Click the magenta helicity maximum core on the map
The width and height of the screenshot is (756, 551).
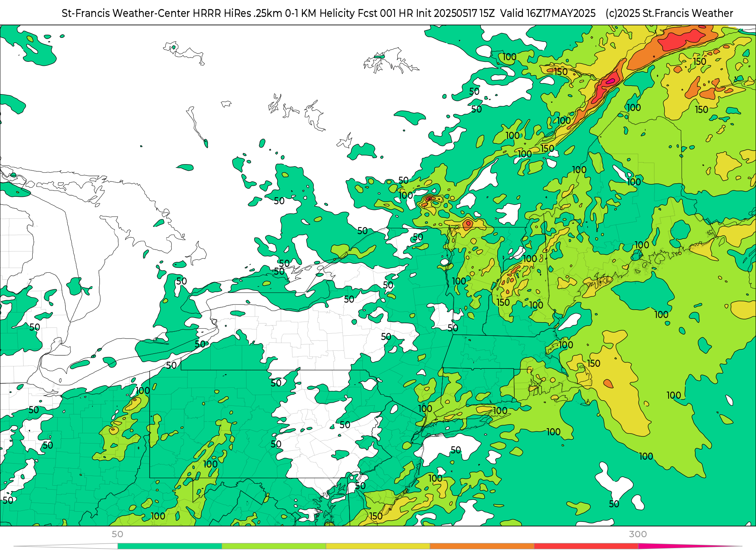610,81
